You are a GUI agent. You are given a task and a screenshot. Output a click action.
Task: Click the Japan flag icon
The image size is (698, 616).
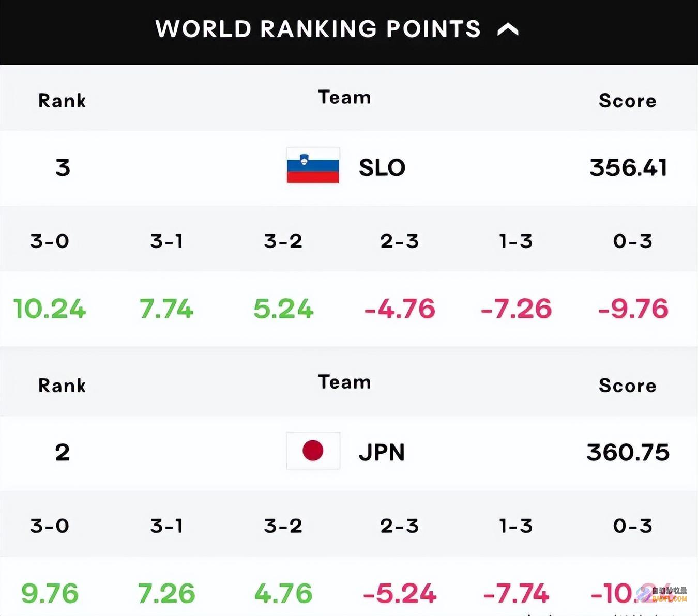click(x=313, y=451)
